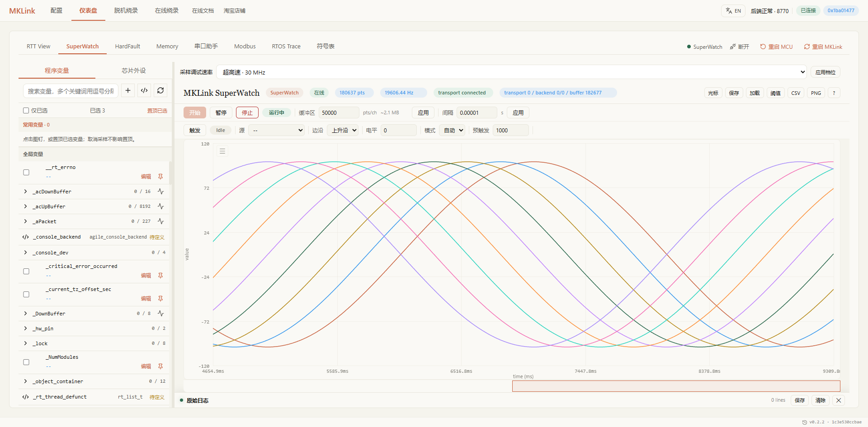The width and height of the screenshot is (868, 427).
Task: Switch to the HardFault tab
Action: click(127, 47)
